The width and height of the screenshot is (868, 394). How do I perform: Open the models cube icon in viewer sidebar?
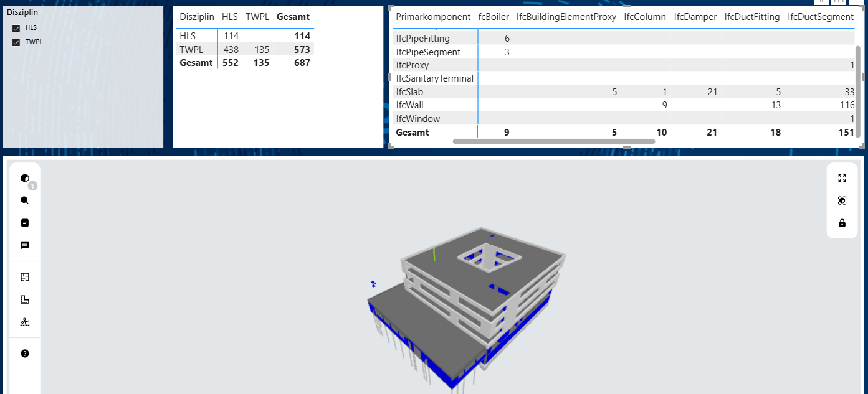click(25, 178)
